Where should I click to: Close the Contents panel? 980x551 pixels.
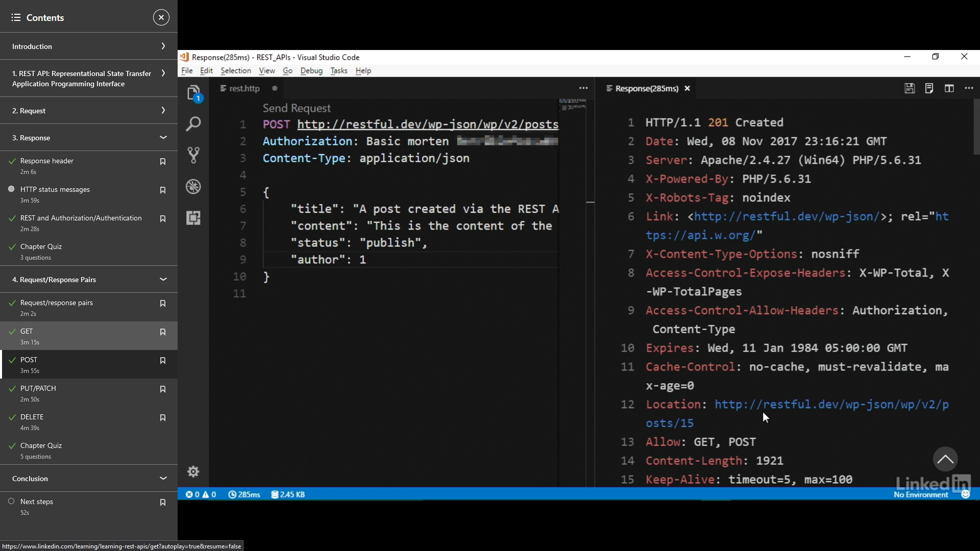pos(161,17)
